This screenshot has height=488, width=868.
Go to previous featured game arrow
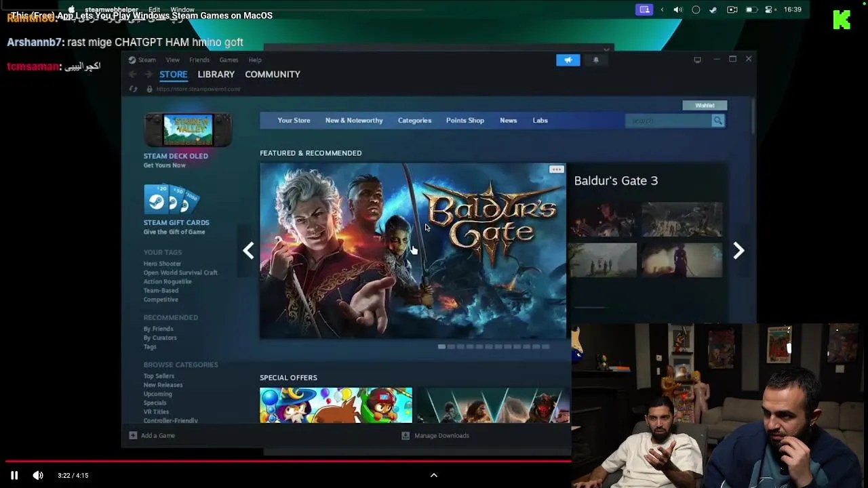click(x=248, y=251)
